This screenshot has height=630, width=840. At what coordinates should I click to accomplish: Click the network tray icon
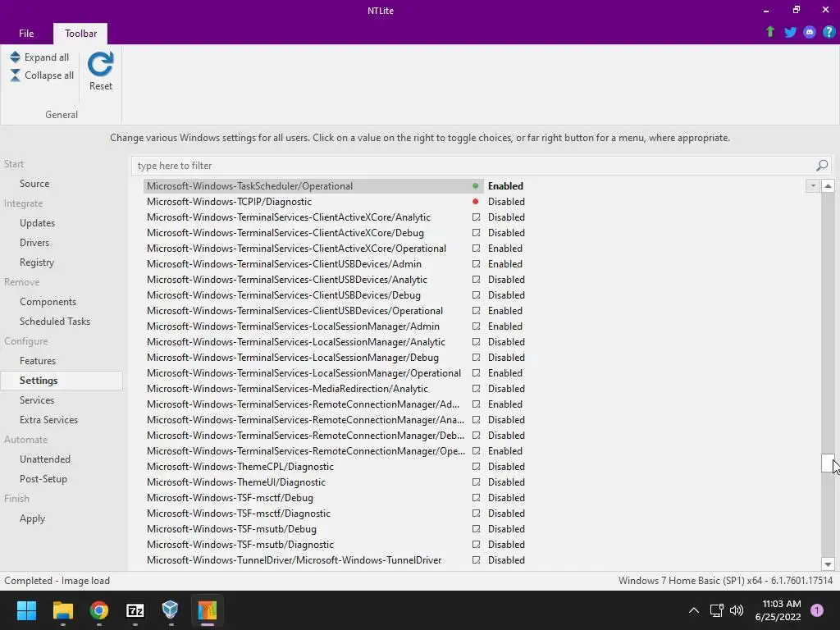click(716, 610)
